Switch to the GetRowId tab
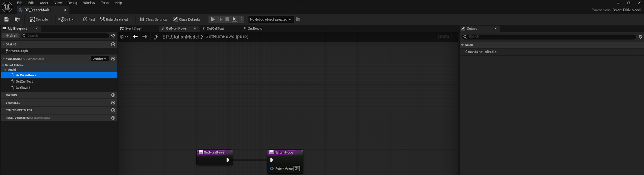 tap(255, 29)
